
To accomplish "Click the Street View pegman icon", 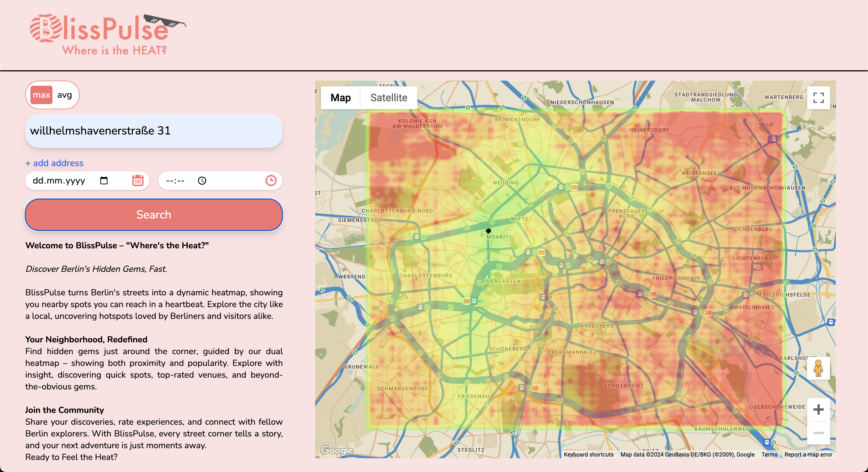I will click(818, 368).
